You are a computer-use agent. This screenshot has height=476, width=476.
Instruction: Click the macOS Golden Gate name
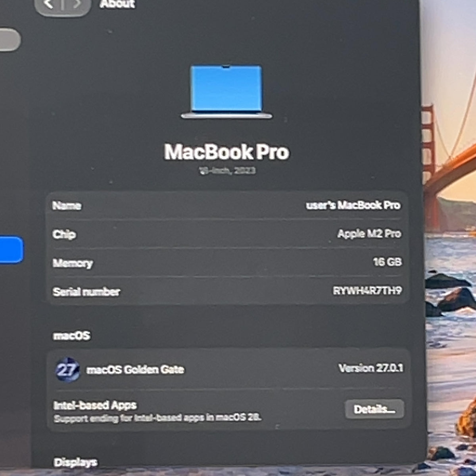point(135,370)
